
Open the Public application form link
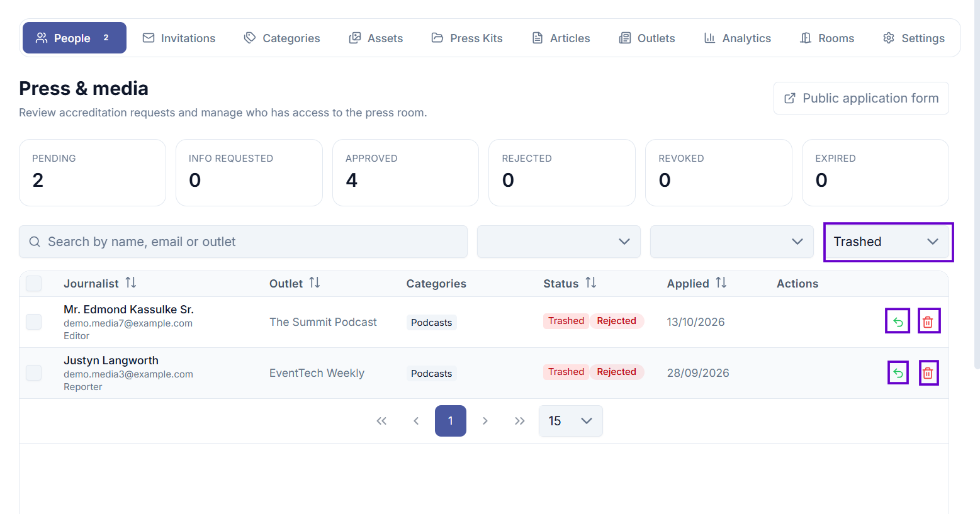861,98
